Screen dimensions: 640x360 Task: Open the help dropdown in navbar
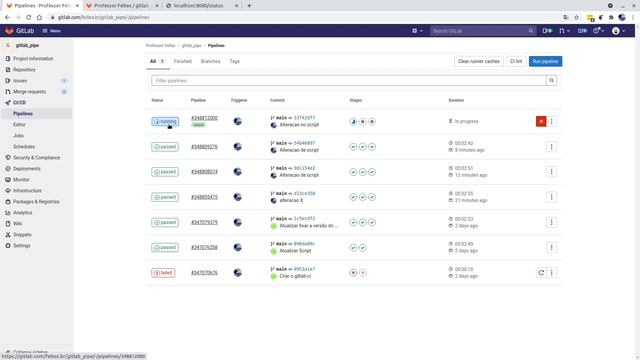(x=598, y=31)
